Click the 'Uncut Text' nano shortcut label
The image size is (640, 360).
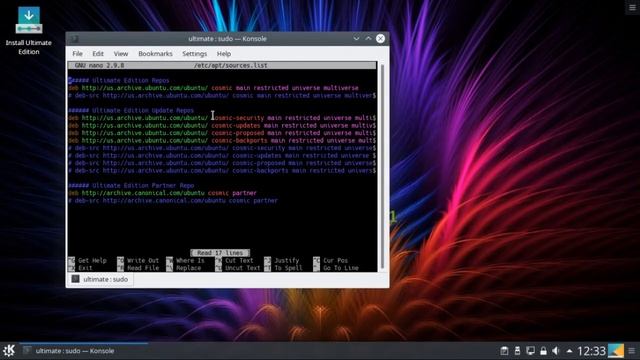click(x=242, y=268)
